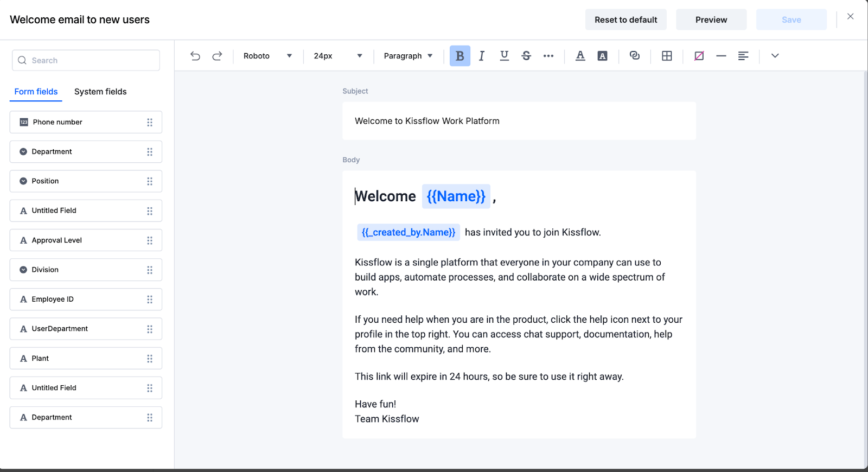Toggle underline formatting
Viewport: 868px width, 472px height.
pyautogui.click(x=505, y=56)
